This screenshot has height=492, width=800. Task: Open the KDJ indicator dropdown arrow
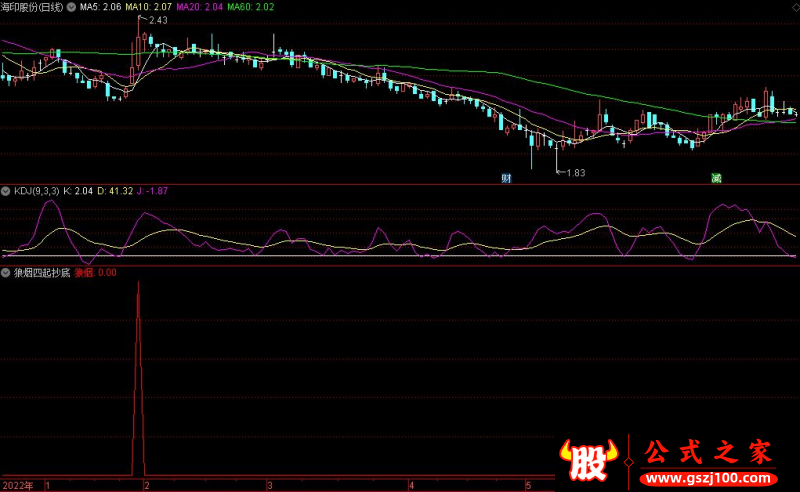pyautogui.click(x=6, y=188)
